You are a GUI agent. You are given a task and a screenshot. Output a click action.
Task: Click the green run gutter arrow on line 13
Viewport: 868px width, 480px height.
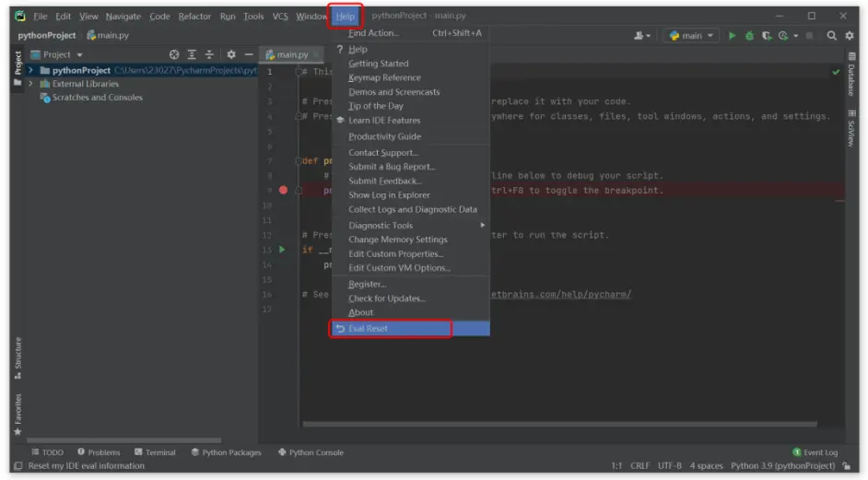[x=282, y=250]
